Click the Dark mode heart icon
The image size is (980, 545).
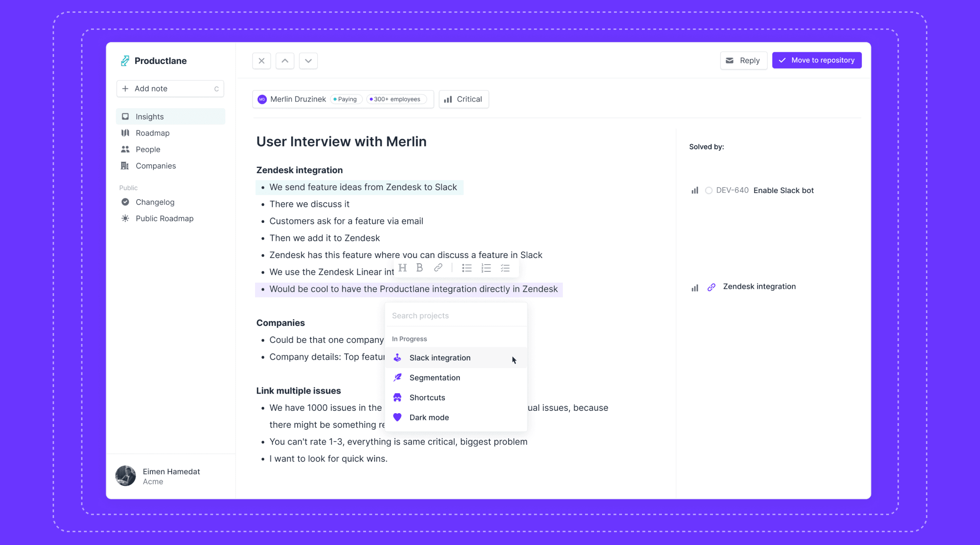pyautogui.click(x=397, y=417)
